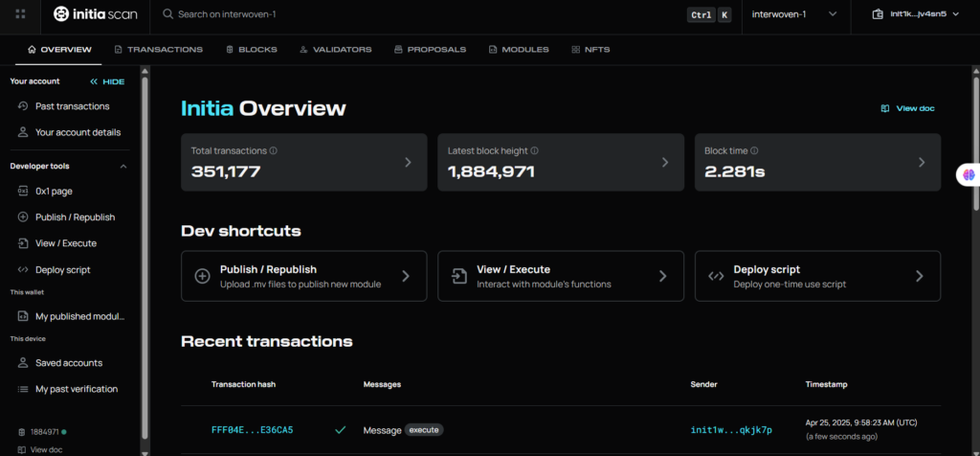Click the sidebar View / Execute icon
Viewport: 980px width, 456px height.
(23, 243)
